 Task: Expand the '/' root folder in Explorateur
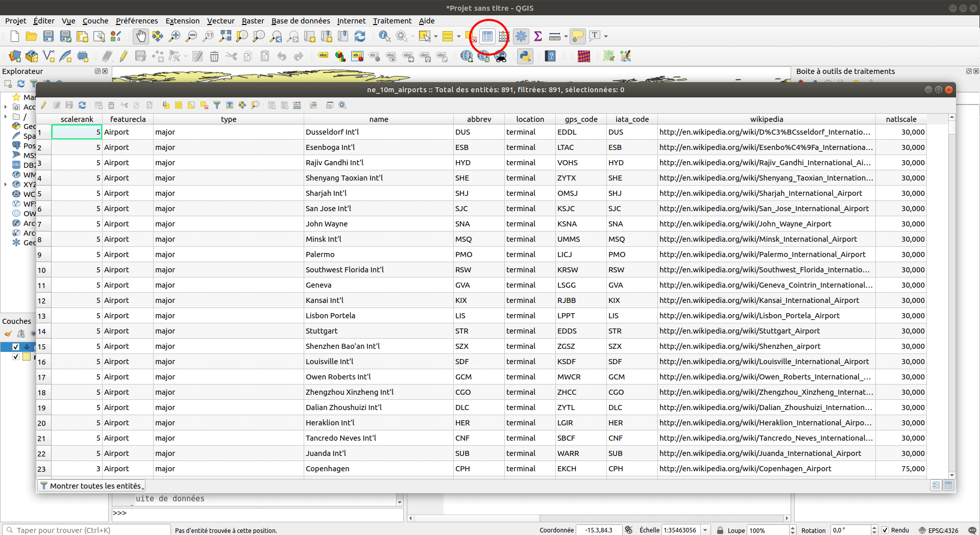pyautogui.click(x=6, y=117)
